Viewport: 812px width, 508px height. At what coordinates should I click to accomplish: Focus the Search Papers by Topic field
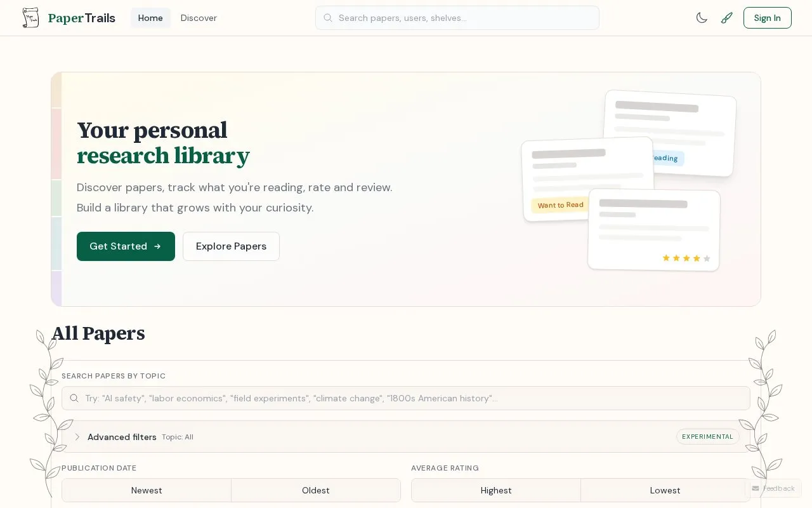coord(406,398)
